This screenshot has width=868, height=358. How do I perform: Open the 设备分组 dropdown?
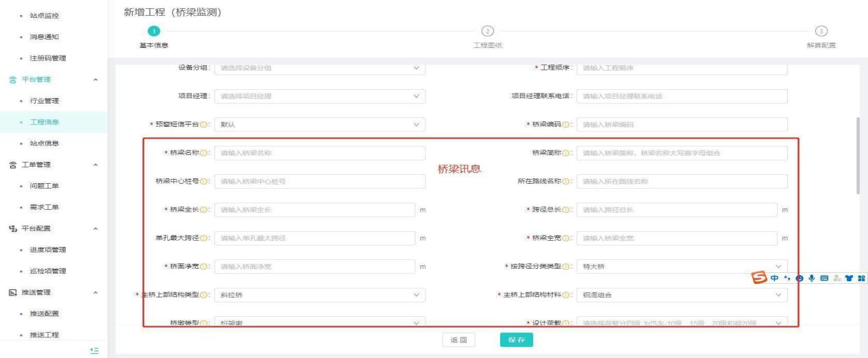319,68
